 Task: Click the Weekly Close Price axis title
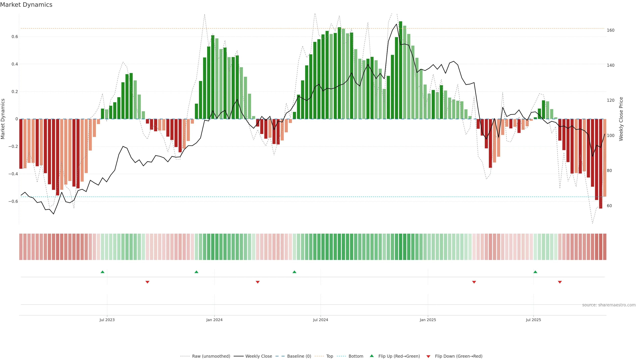tap(621, 119)
